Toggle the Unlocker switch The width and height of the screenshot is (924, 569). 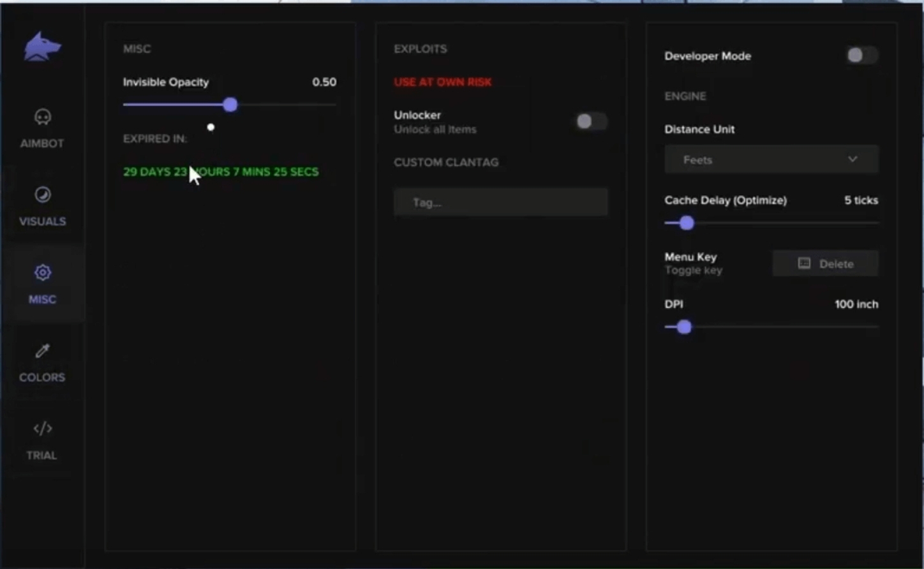click(x=590, y=121)
